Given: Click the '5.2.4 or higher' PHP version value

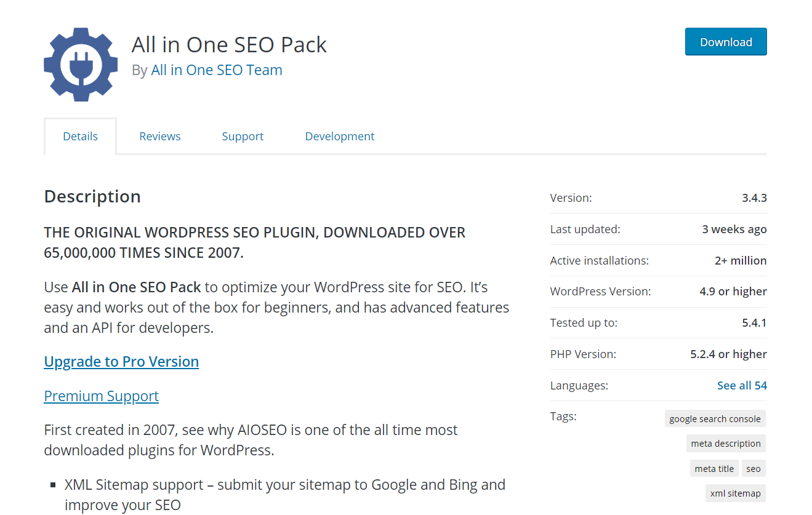Looking at the screenshot, I should [x=729, y=354].
